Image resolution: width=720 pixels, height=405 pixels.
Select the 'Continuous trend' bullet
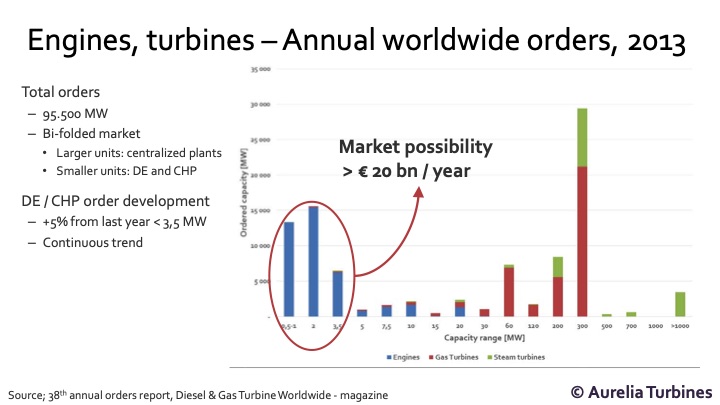pyautogui.click(x=93, y=242)
